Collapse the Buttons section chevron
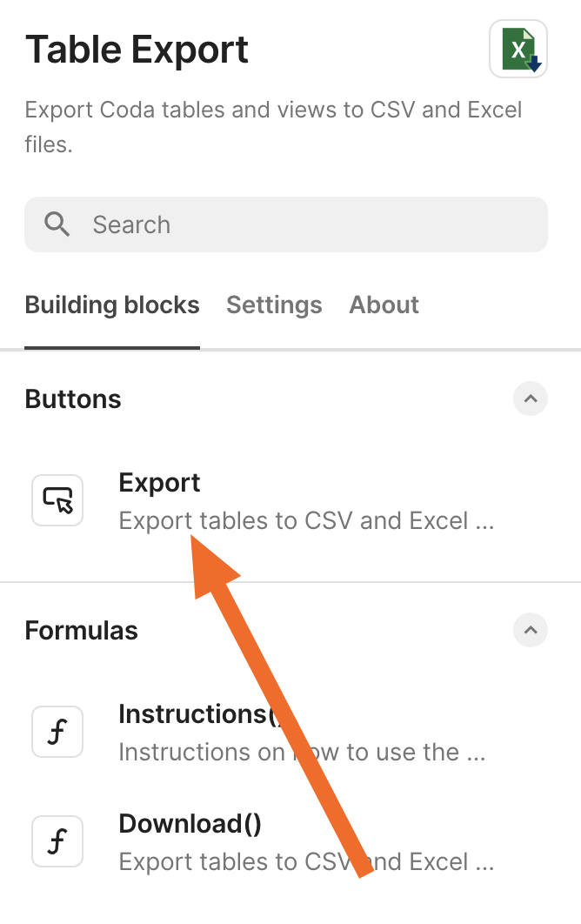 (x=531, y=399)
